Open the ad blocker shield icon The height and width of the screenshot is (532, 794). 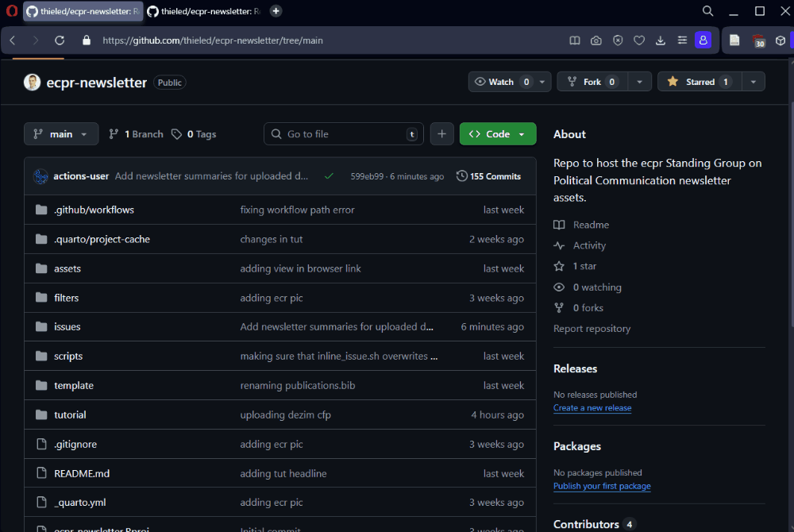click(x=618, y=40)
